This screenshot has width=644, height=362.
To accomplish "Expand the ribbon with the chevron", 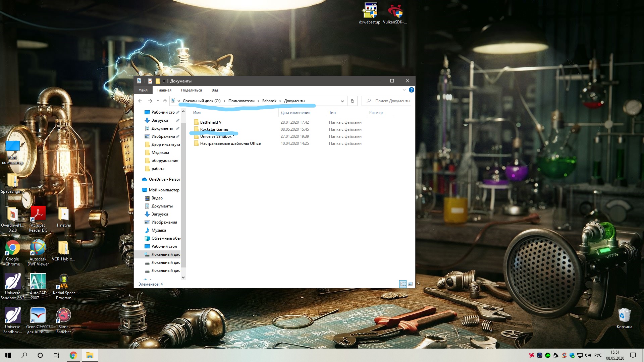I will (x=404, y=90).
